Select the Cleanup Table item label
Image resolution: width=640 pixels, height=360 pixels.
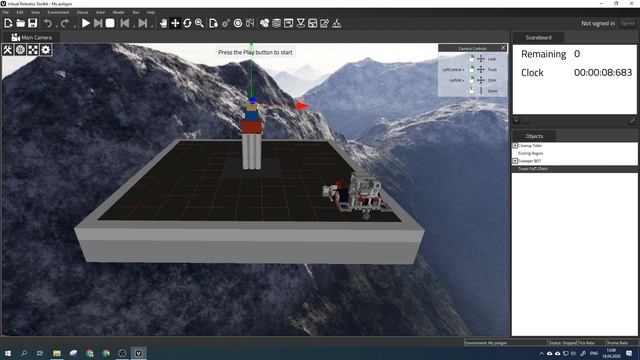pyautogui.click(x=530, y=145)
